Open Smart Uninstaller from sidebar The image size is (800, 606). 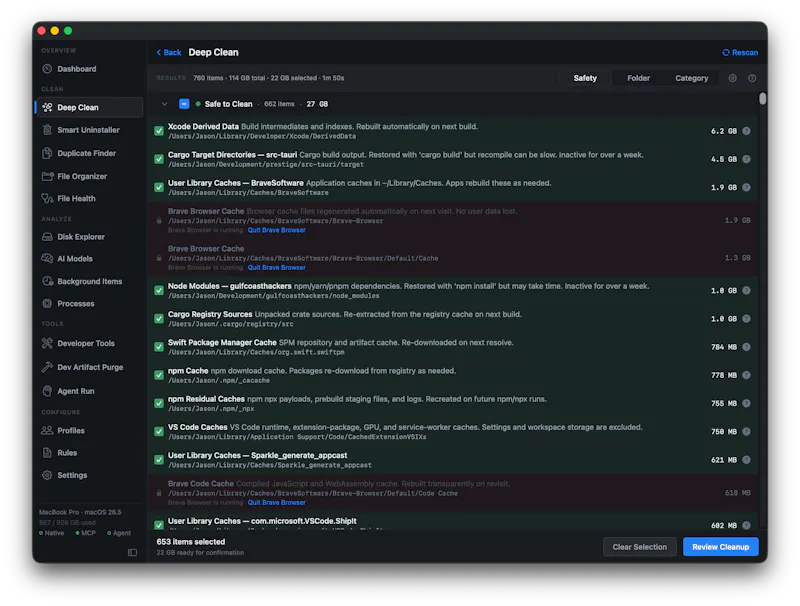point(88,130)
